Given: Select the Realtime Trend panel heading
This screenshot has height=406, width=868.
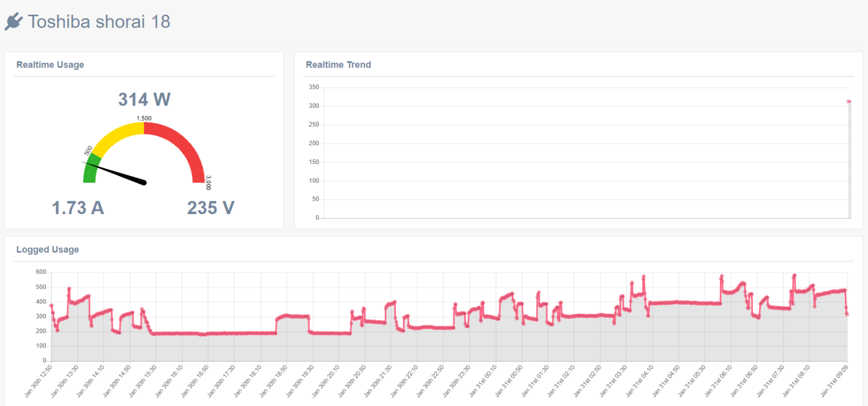Looking at the screenshot, I should coord(339,65).
